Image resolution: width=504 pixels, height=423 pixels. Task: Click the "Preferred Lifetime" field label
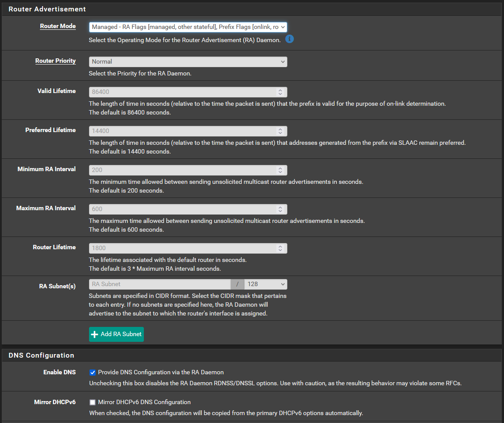coord(50,130)
